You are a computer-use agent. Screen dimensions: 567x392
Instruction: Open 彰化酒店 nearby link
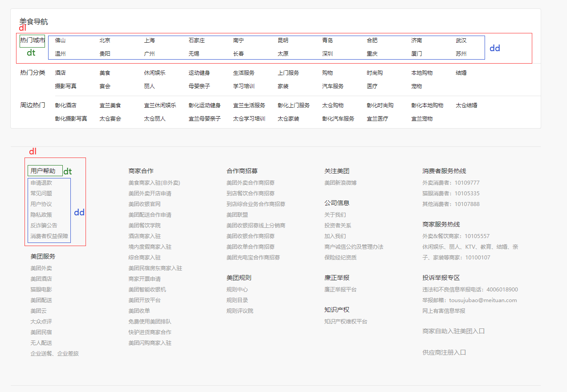[x=65, y=105]
